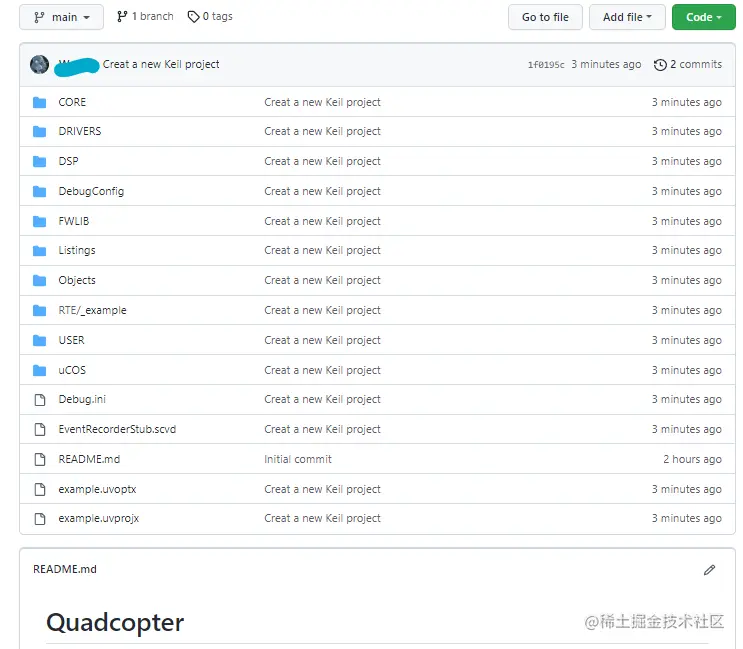This screenshot has width=743, height=649.
Task: Click the latest commit message in header
Action: [x=161, y=64]
